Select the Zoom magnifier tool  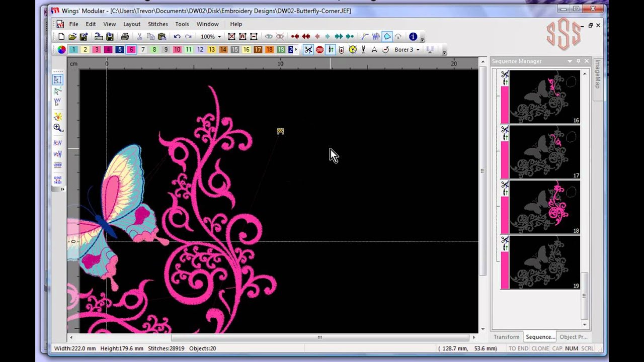(x=58, y=128)
